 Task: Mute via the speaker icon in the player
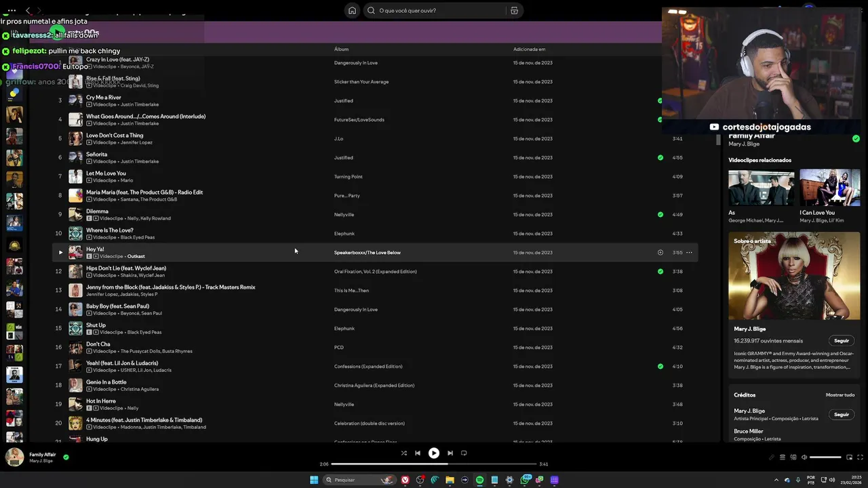click(x=804, y=457)
